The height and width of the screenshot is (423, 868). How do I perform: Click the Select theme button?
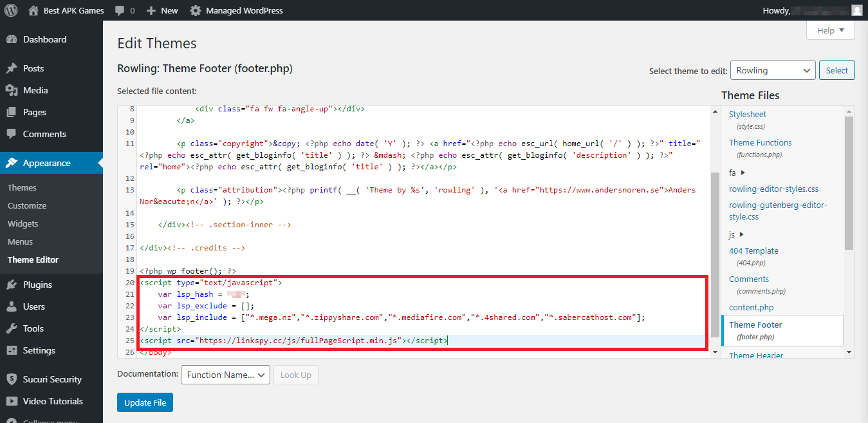tap(837, 70)
